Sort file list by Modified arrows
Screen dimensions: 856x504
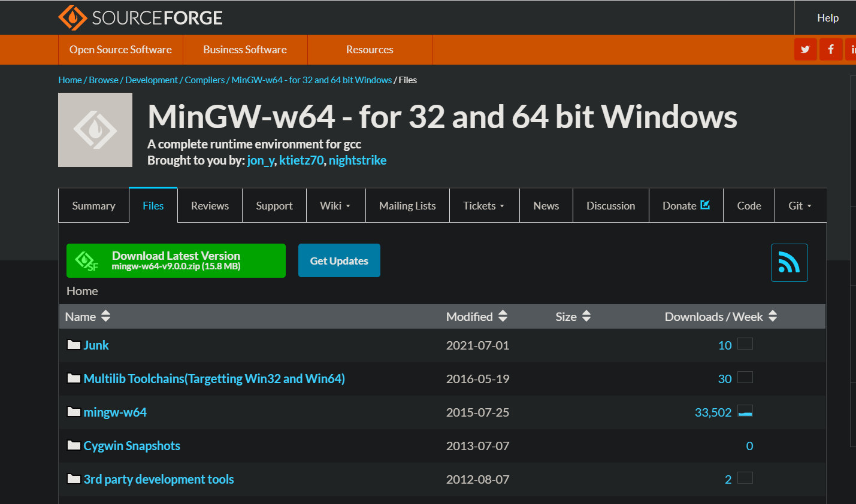(503, 316)
